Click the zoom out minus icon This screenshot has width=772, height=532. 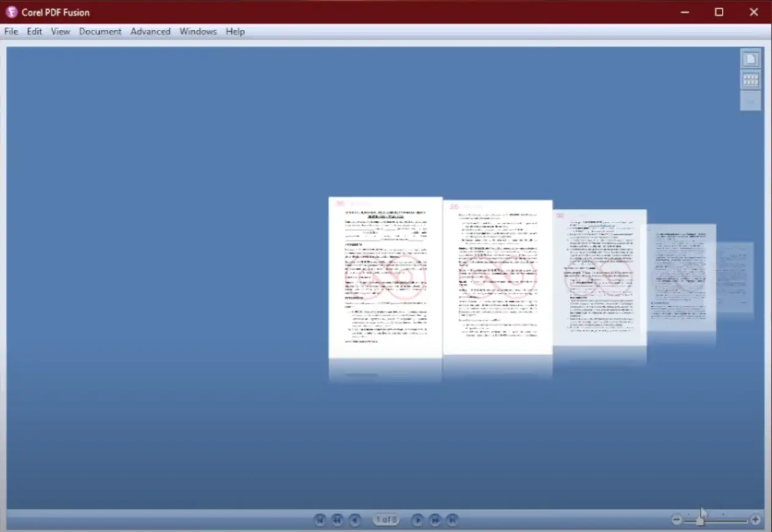[x=677, y=520]
